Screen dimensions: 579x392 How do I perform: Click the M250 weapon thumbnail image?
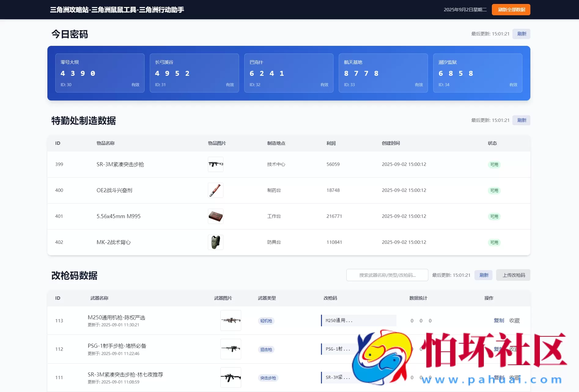[x=230, y=321]
